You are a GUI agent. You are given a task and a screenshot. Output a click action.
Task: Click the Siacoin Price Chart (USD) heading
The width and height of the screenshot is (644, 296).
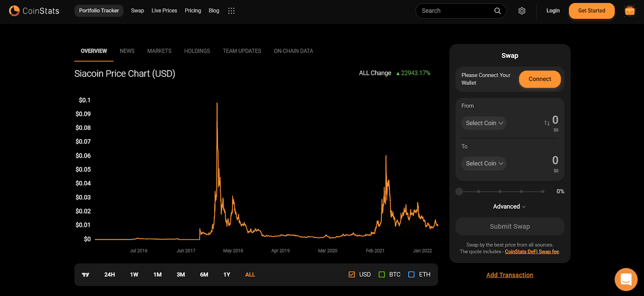pyautogui.click(x=125, y=74)
